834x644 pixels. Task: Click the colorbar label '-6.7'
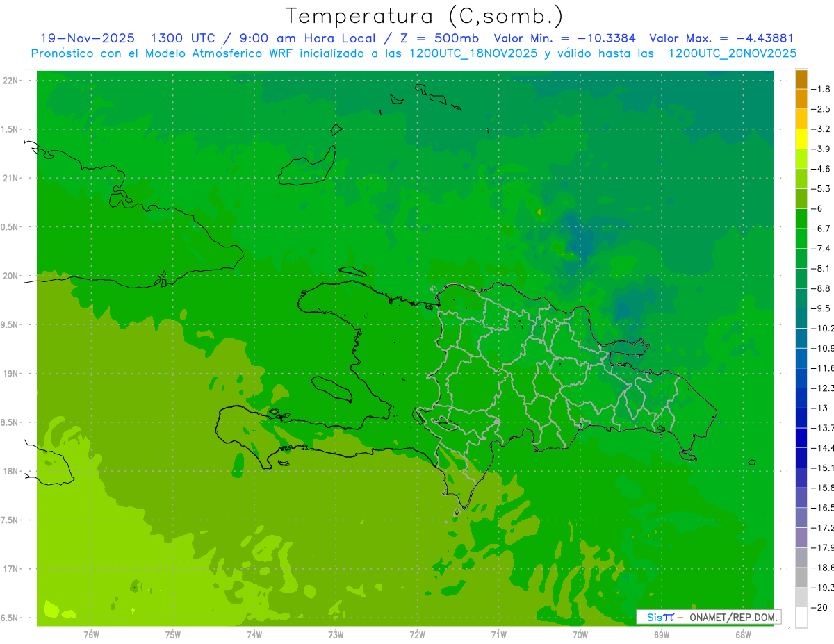(821, 229)
